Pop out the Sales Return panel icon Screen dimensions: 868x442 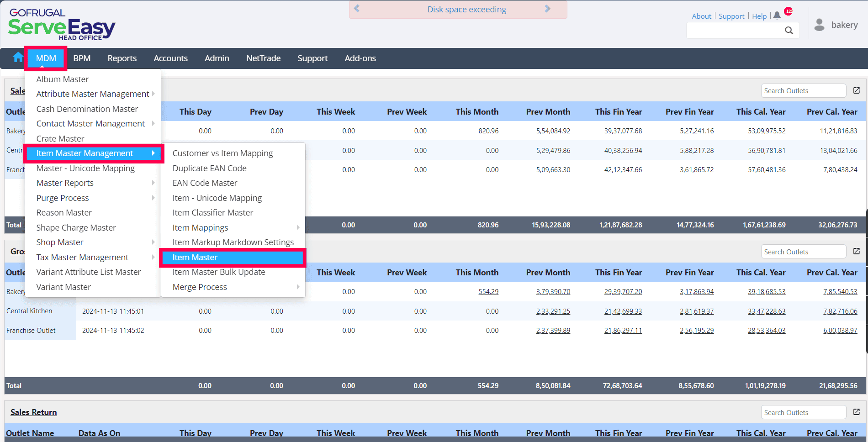(x=857, y=412)
